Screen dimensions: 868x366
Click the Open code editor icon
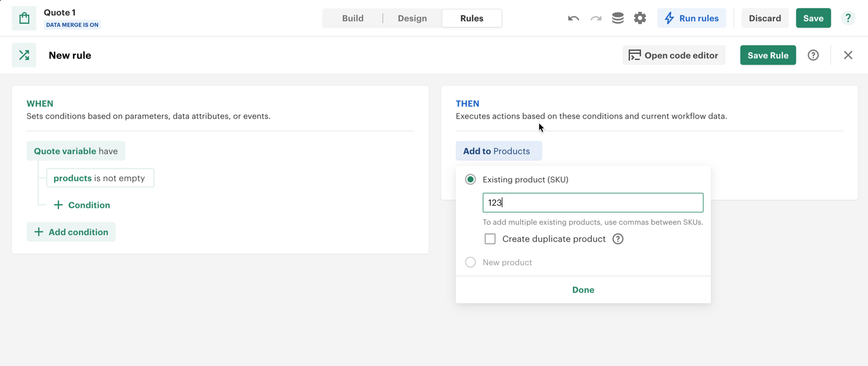tap(635, 55)
